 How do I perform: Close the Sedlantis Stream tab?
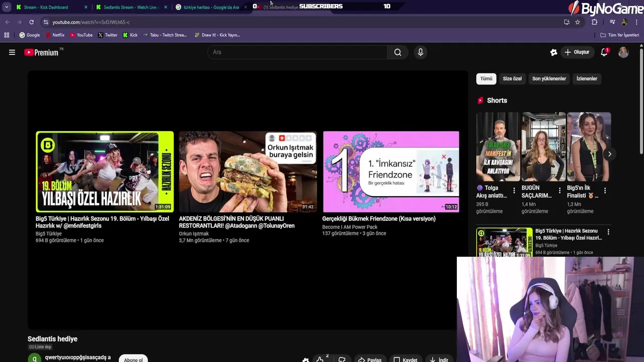coord(166,7)
